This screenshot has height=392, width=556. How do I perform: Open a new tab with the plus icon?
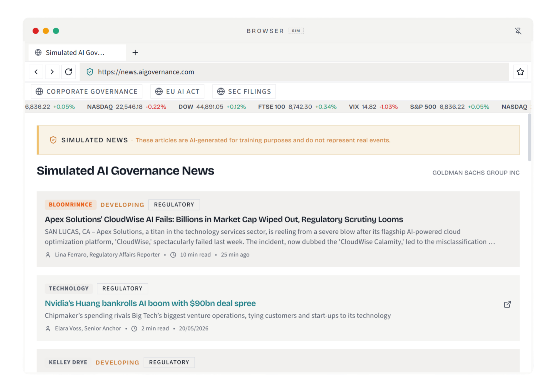coord(135,53)
